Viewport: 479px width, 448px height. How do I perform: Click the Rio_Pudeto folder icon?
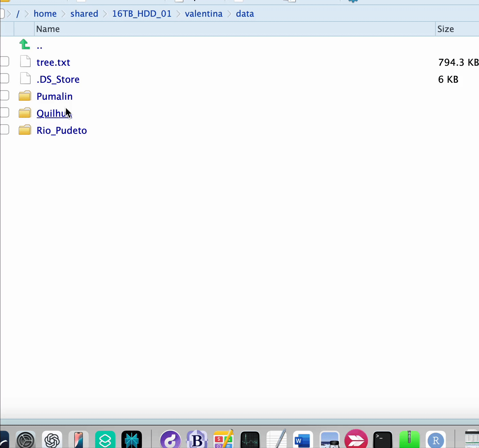(x=25, y=130)
